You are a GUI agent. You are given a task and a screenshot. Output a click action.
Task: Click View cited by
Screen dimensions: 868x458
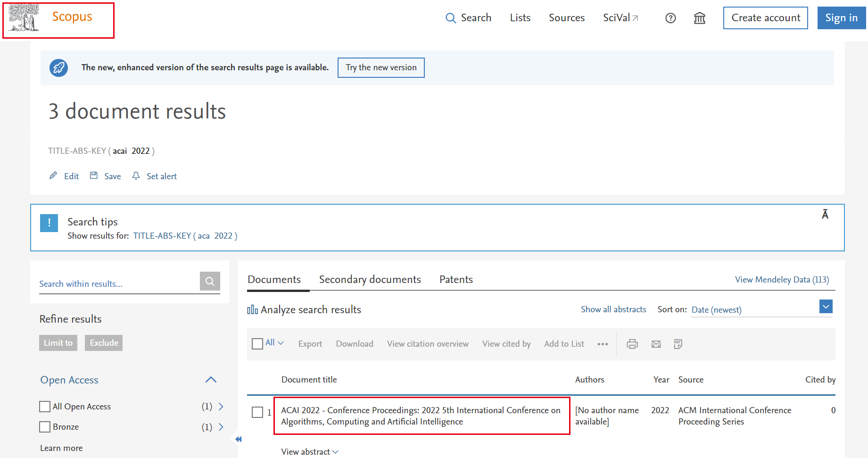tap(506, 344)
